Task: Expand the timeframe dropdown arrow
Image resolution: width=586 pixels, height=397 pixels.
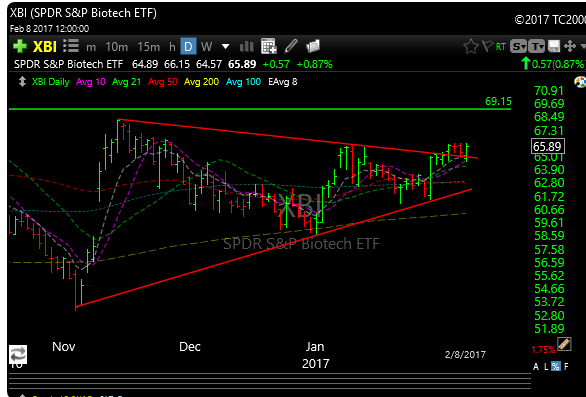Action: click(225, 46)
